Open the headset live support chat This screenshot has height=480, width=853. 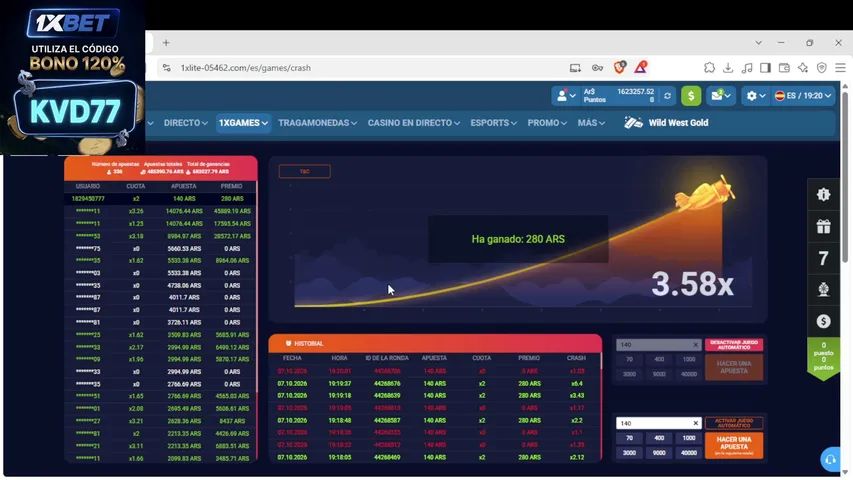click(830, 460)
